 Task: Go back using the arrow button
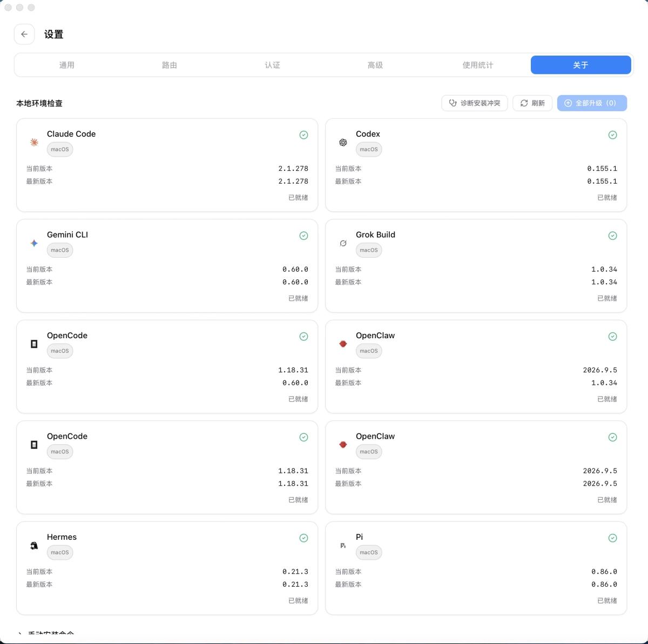click(x=24, y=34)
